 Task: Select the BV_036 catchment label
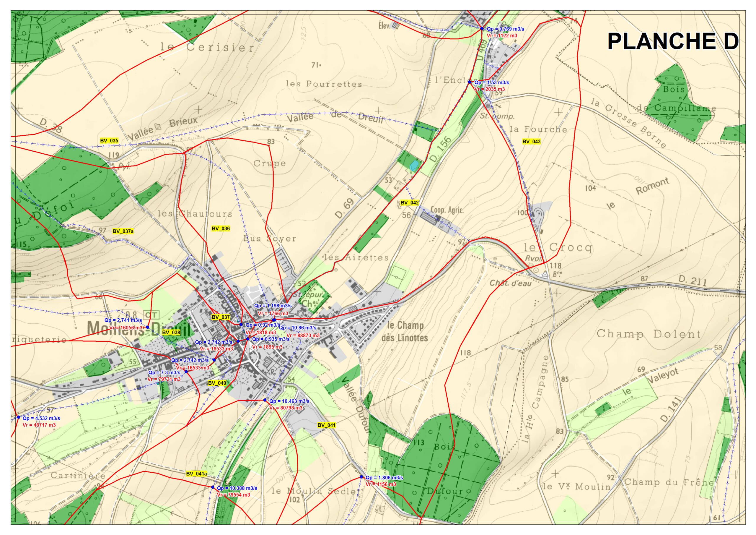coord(221,229)
